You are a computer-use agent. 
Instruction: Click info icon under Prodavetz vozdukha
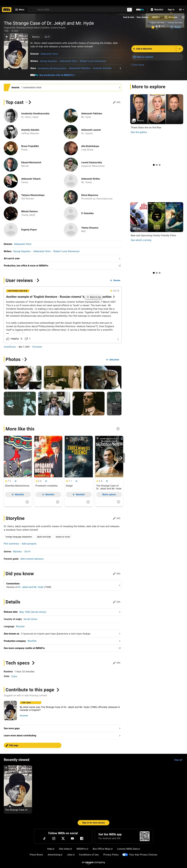58,502
